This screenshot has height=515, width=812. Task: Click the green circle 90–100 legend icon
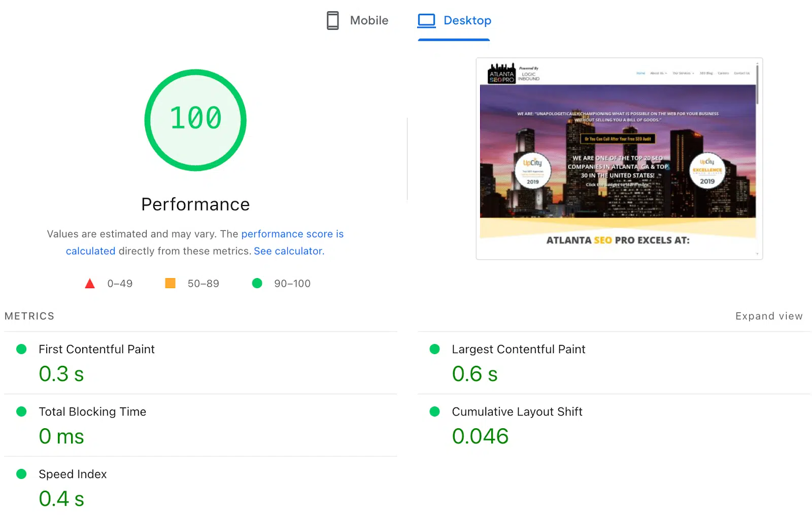point(257,283)
